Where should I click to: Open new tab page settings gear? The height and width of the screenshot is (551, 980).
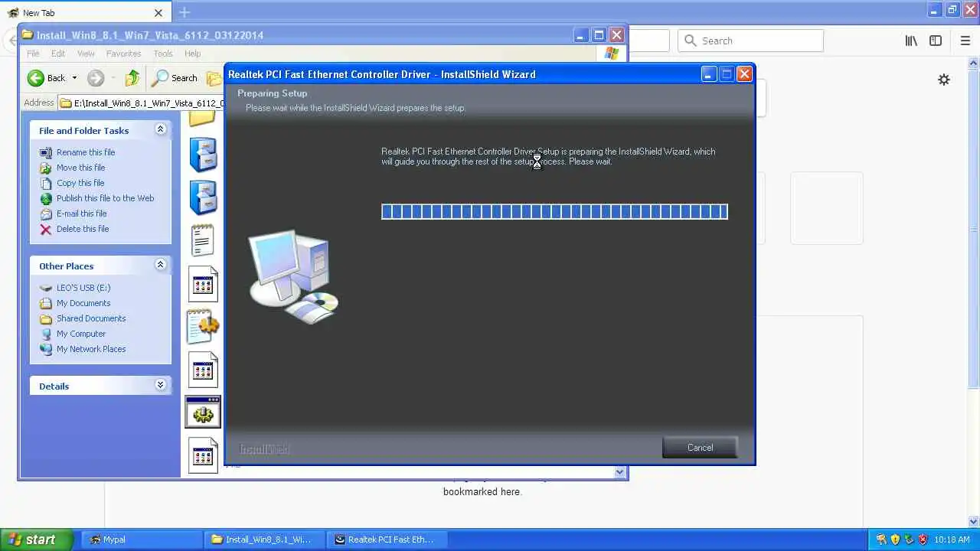[x=944, y=80]
